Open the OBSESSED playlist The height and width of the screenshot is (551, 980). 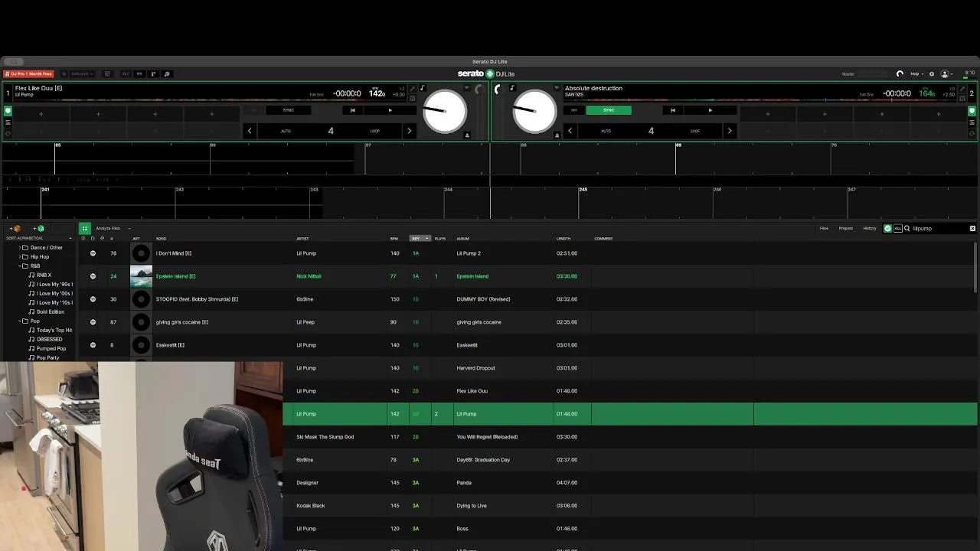(49, 339)
